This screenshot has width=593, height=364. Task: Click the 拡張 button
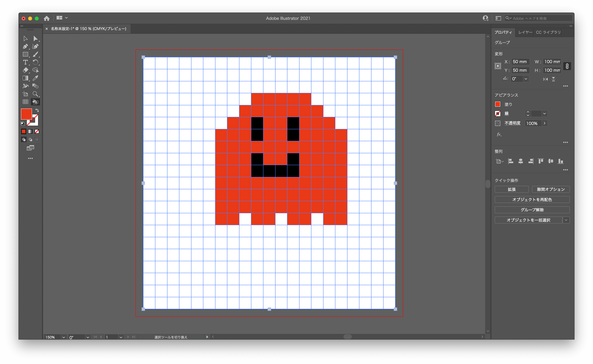coord(511,189)
